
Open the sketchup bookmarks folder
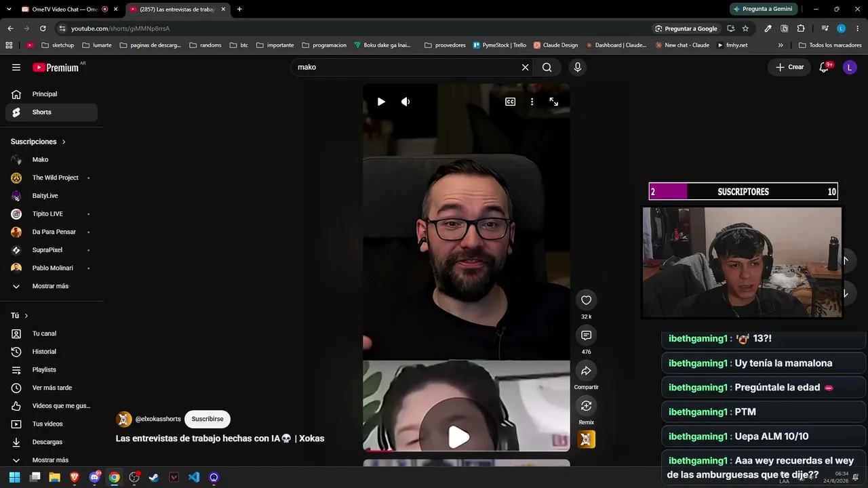tap(58, 45)
